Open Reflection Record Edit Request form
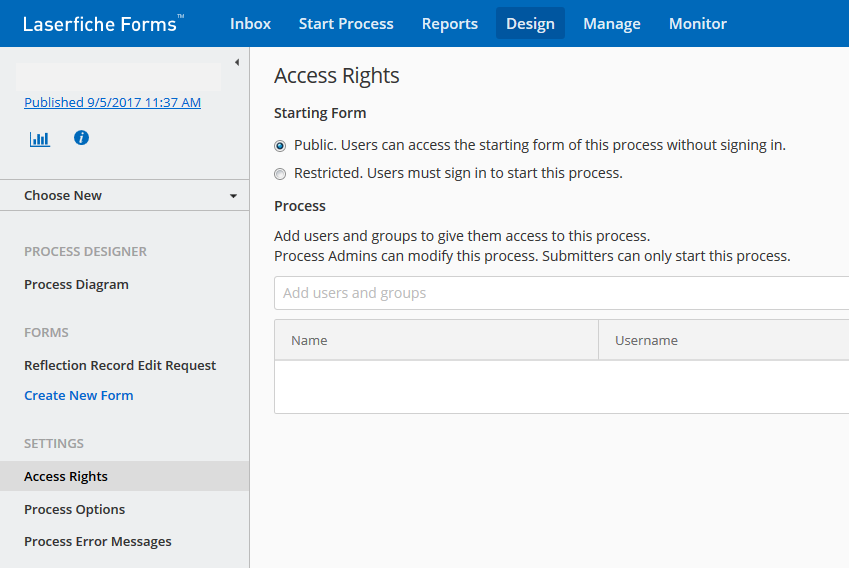The width and height of the screenshot is (849, 568). coord(120,365)
